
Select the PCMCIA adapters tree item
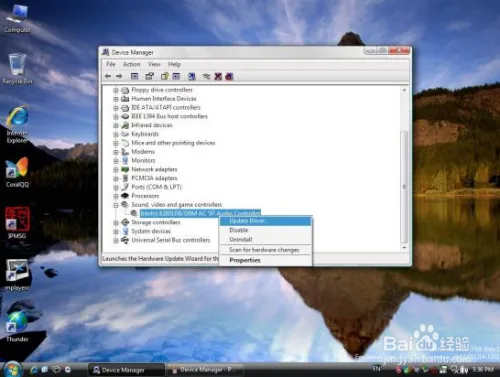tap(154, 178)
